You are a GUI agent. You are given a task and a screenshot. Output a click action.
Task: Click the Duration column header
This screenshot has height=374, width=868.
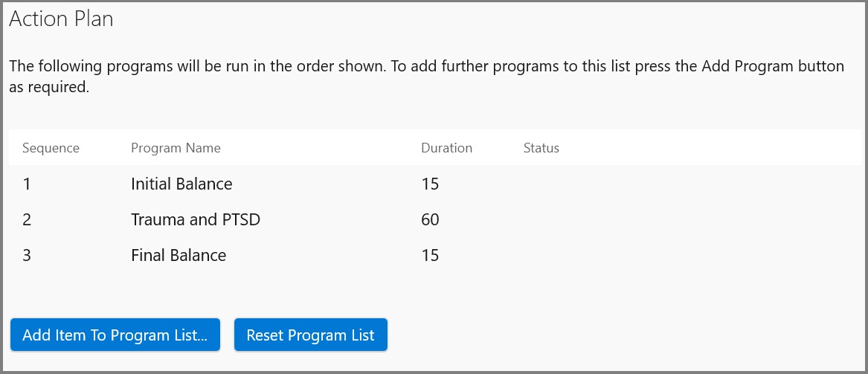tap(446, 148)
